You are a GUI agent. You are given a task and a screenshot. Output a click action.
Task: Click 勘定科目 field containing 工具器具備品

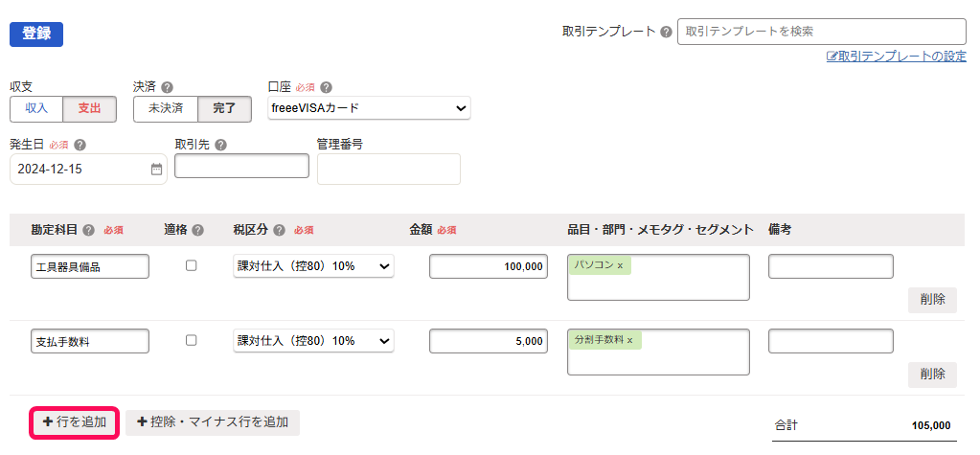click(x=90, y=266)
